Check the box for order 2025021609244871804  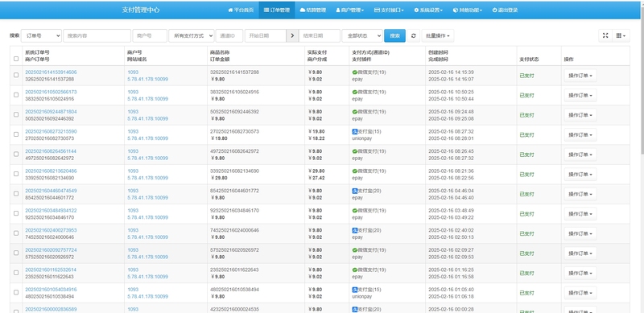[16, 114]
